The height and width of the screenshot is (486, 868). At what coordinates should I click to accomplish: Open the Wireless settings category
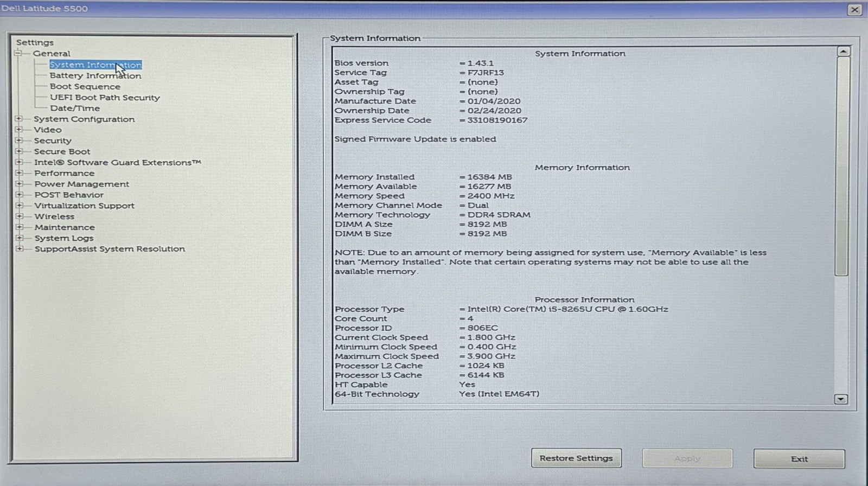(x=54, y=216)
